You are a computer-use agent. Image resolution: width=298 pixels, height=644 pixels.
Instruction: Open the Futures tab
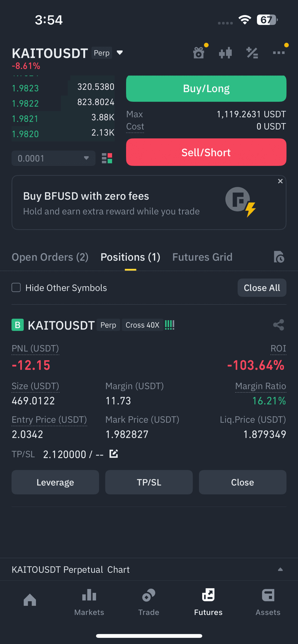(x=208, y=602)
